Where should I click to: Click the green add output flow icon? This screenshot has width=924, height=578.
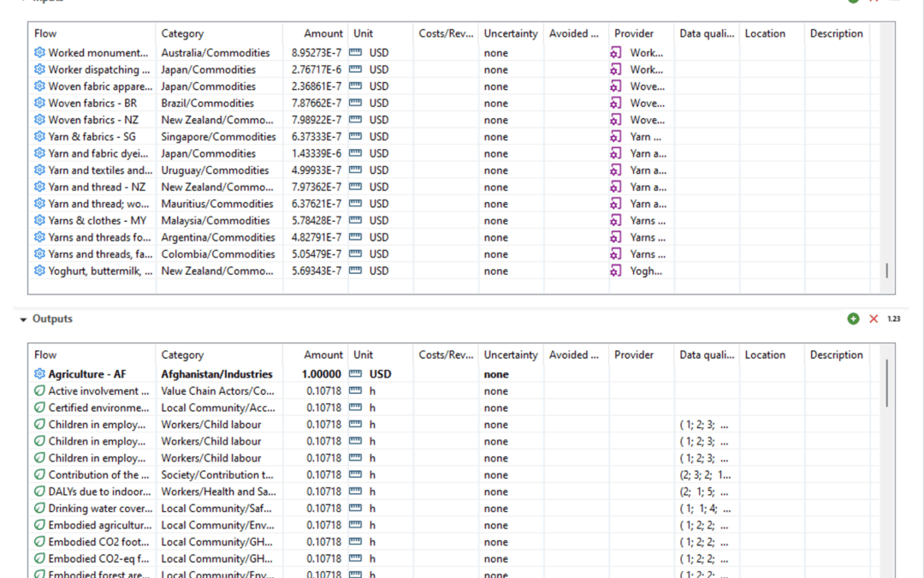click(853, 319)
